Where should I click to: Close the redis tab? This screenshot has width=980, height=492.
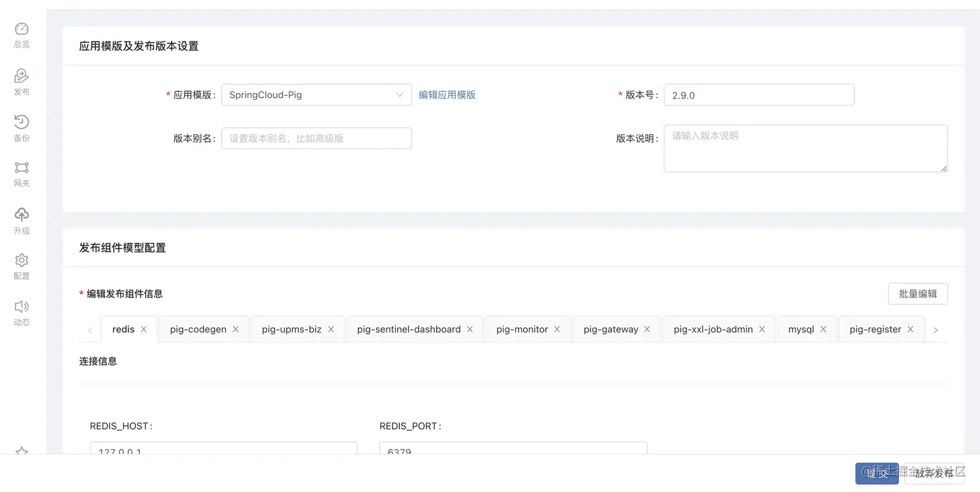(x=144, y=329)
